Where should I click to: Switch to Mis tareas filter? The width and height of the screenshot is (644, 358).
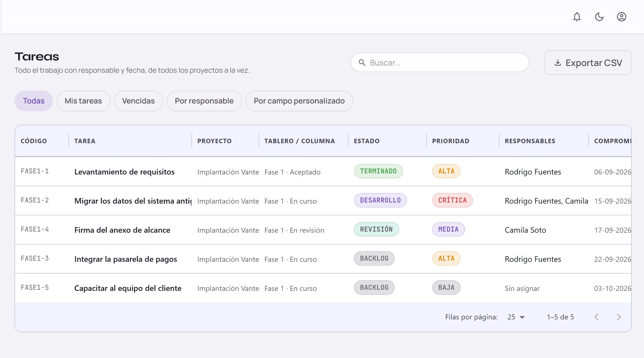pyautogui.click(x=83, y=101)
